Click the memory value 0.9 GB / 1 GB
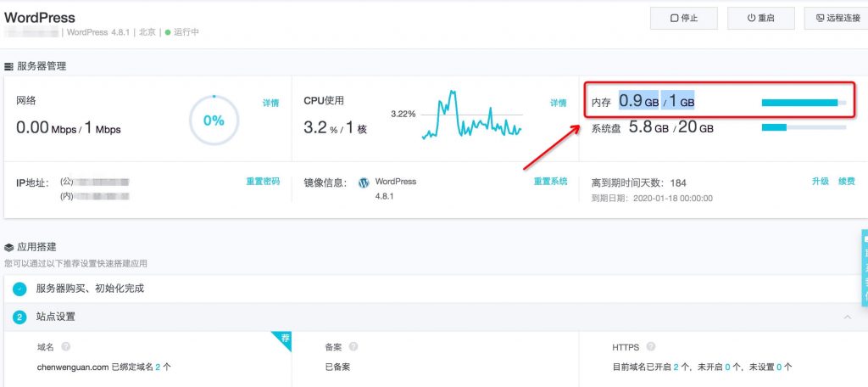The width and height of the screenshot is (868, 387). [656, 102]
